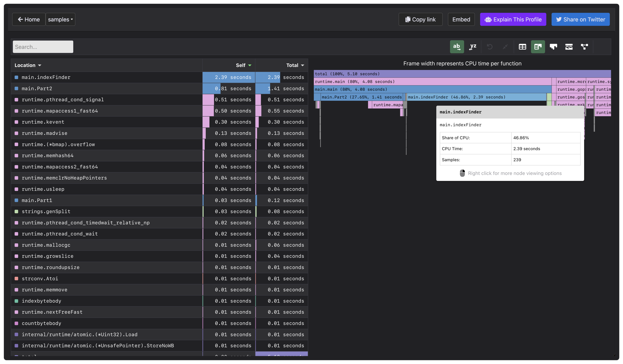Click runtime.mapa flame graph frame
Viewport: 623px width, 364px height.
point(388,105)
